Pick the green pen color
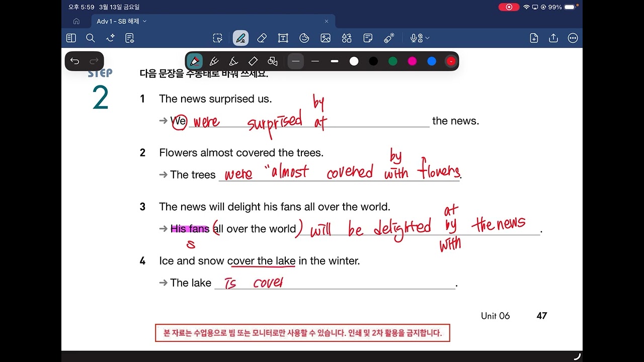 tap(393, 61)
